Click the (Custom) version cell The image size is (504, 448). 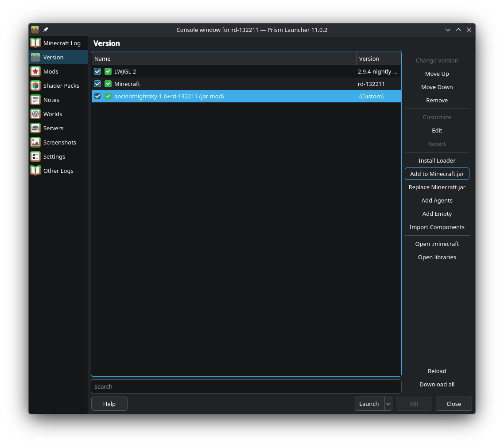point(371,96)
